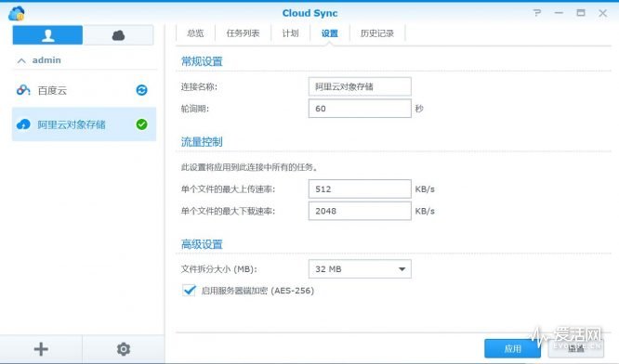Open the help question mark icon

(537, 13)
